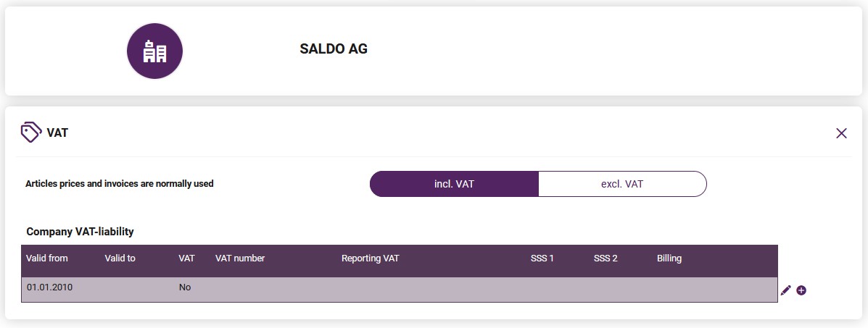Viewport: 868px width, 328px height.
Task: Add a new VAT-liability entry with plus icon
Action: (x=801, y=290)
